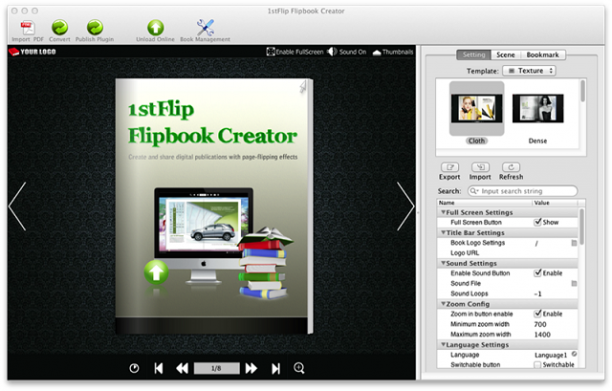The image size is (612, 391).
Task: Toggle Zoom in button enable checkbox
Action: click(x=538, y=313)
